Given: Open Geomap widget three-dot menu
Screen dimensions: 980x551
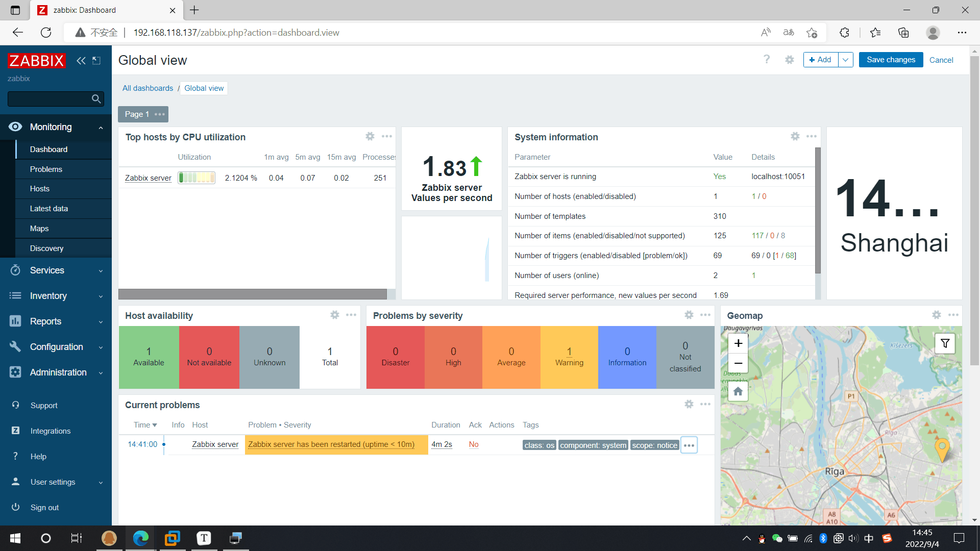Looking at the screenshot, I should [953, 315].
